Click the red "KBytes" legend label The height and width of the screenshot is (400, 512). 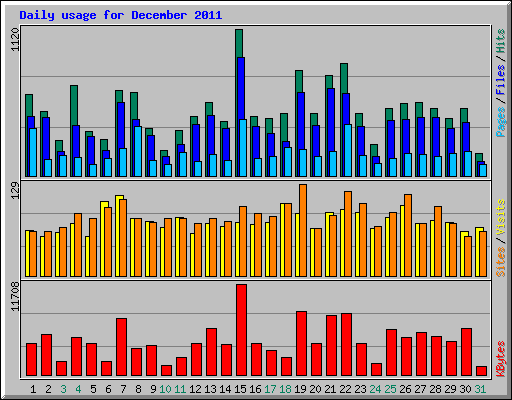click(500, 359)
